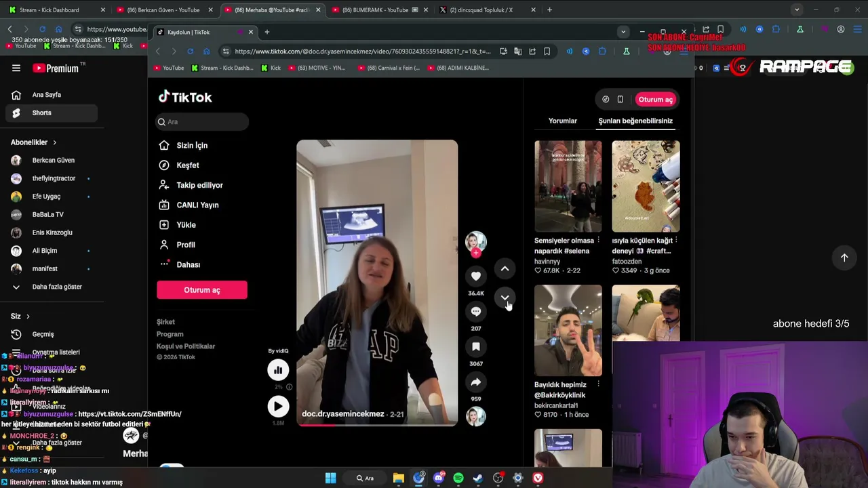Open more options for Semsiyeler video
Viewport: 868px width, 488px height.
pyautogui.click(x=598, y=240)
